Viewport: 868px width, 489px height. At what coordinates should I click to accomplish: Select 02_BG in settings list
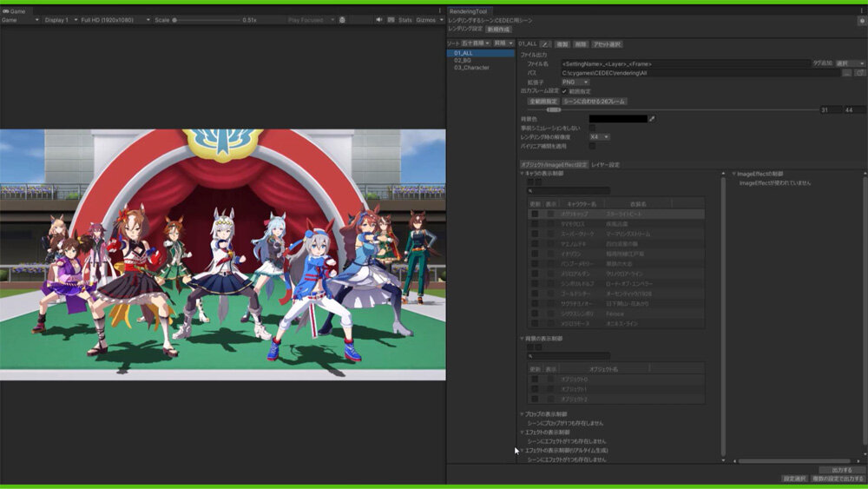(x=463, y=60)
